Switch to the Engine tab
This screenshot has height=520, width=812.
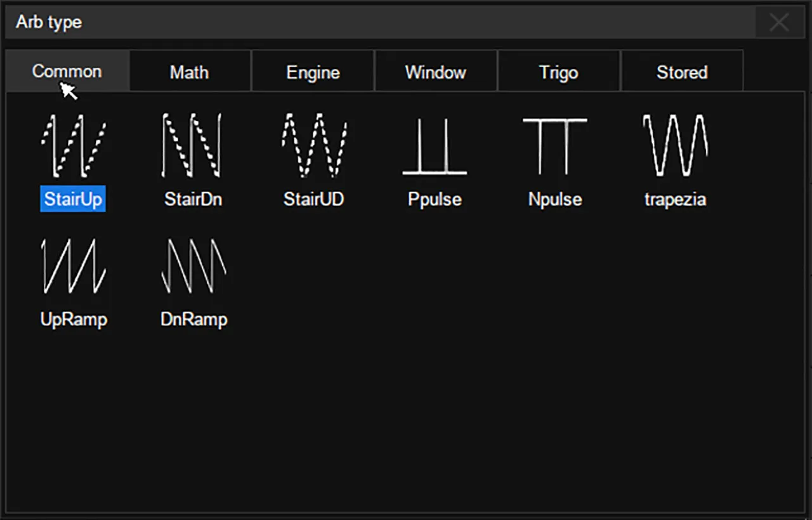[x=313, y=72]
